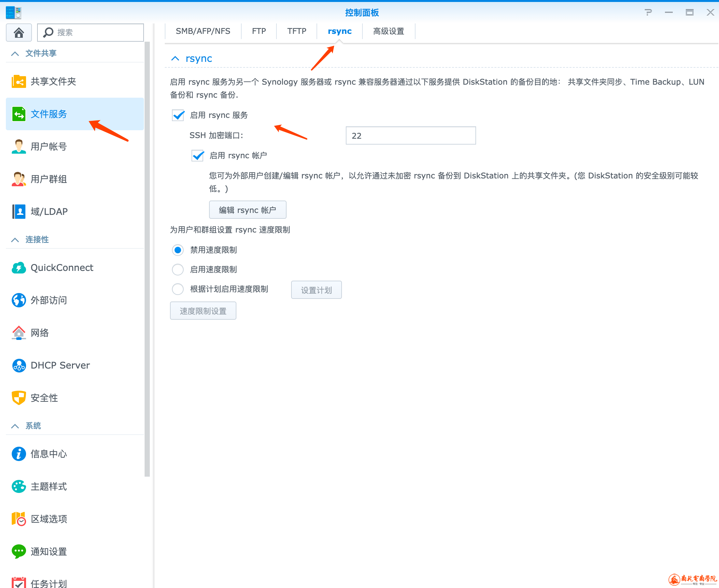Screen dimensions: 719x588
Task: Collapse the 连接性 sidebar section
Action: [x=15, y=240]
